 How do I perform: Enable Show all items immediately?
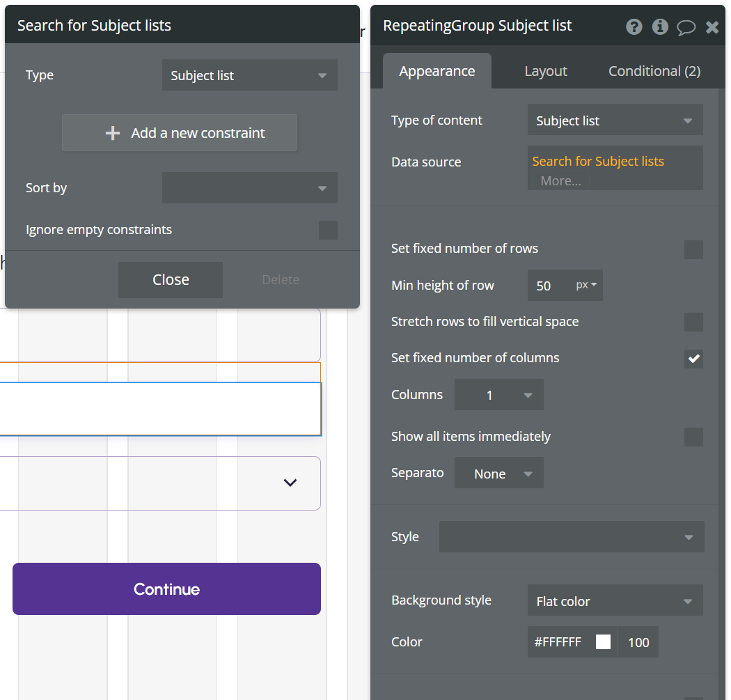tap(693, 437)
